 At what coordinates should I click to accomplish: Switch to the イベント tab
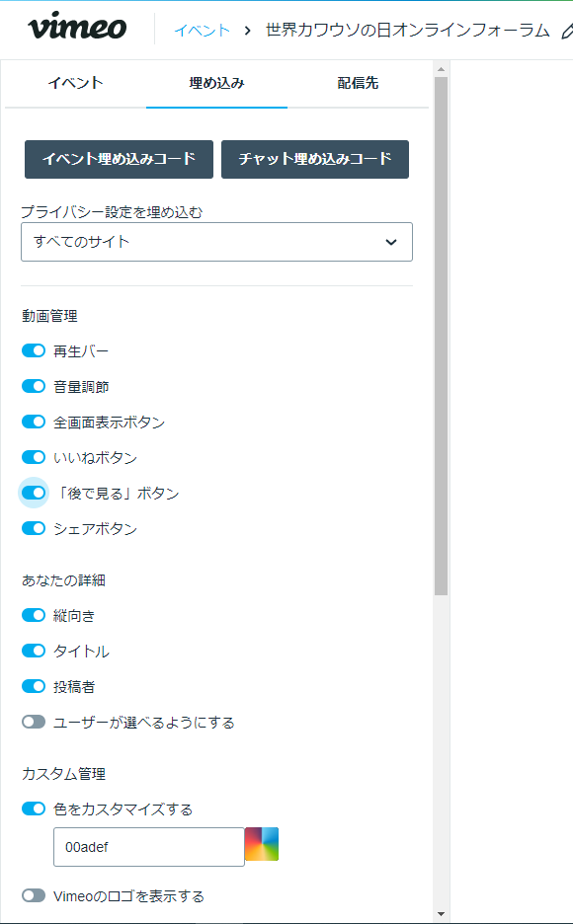click(75, 83)
